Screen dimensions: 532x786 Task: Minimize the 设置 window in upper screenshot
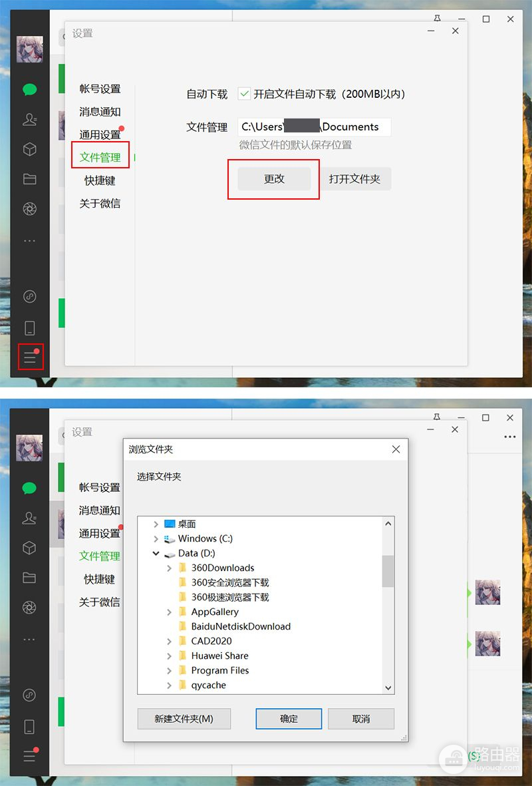pyautogui.click(x=431, y=31)
